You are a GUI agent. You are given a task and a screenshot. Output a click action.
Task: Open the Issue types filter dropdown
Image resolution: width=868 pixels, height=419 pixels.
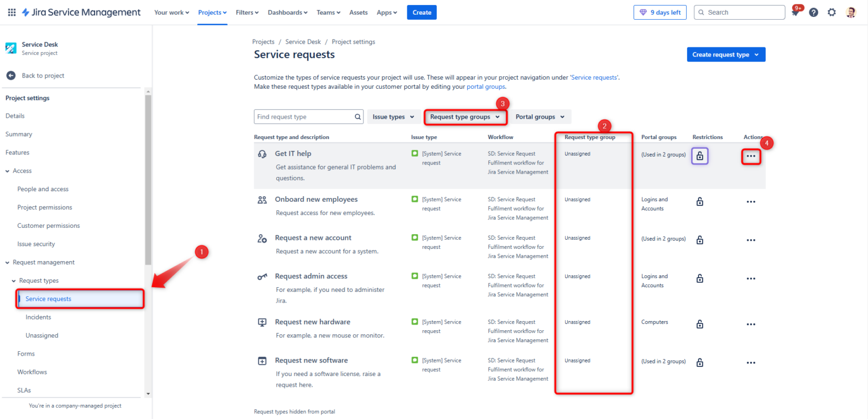[x=393, y=116]
